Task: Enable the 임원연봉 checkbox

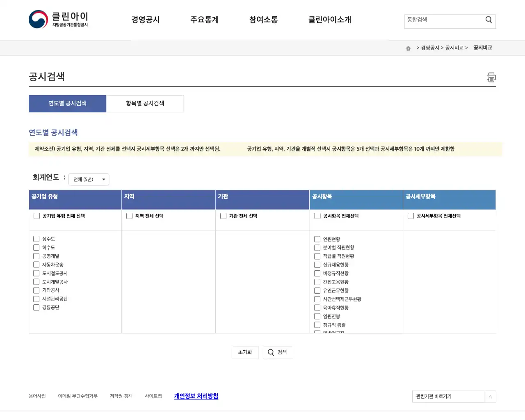Action: click(317, 316)
